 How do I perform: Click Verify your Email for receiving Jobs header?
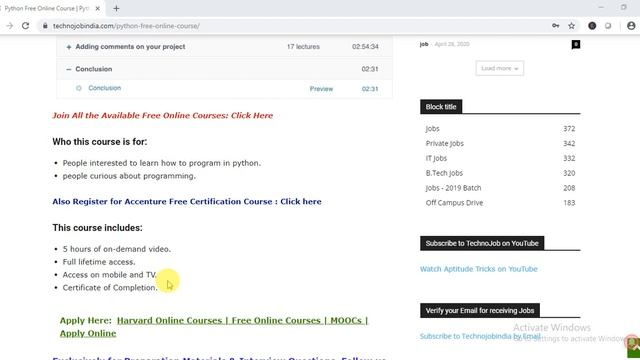click(480, 311)
